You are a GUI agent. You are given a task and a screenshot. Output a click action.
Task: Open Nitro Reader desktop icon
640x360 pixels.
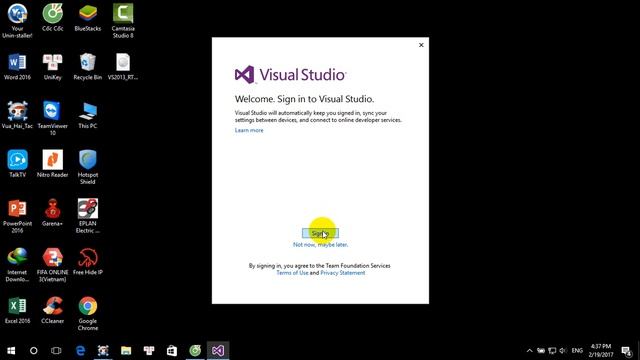click(53, 163)
